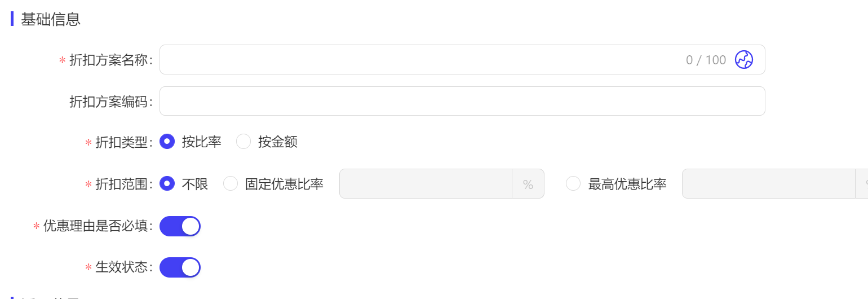Click the 基础信息 section heading
Viewport: 868px width, 299px height.
pos(51,19)
